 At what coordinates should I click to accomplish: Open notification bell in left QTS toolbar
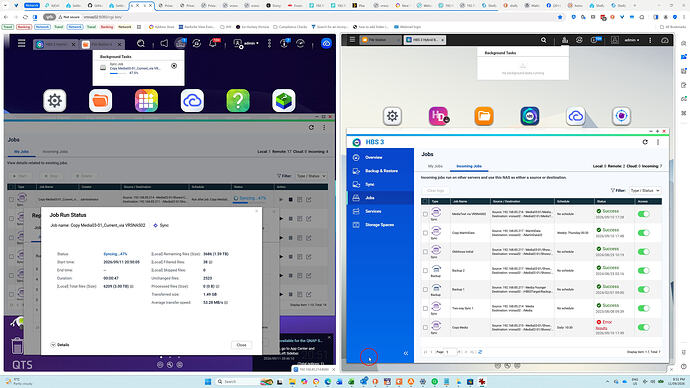point(213,43)
